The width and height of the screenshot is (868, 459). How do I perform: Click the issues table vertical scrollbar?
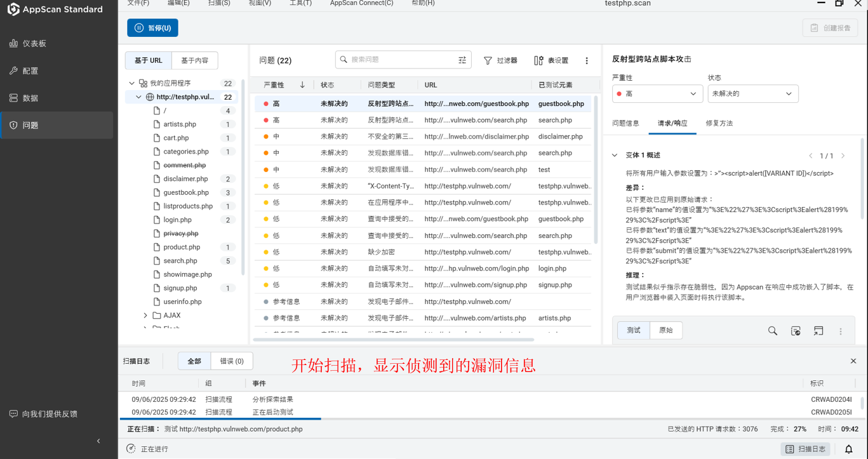(596, 170)
